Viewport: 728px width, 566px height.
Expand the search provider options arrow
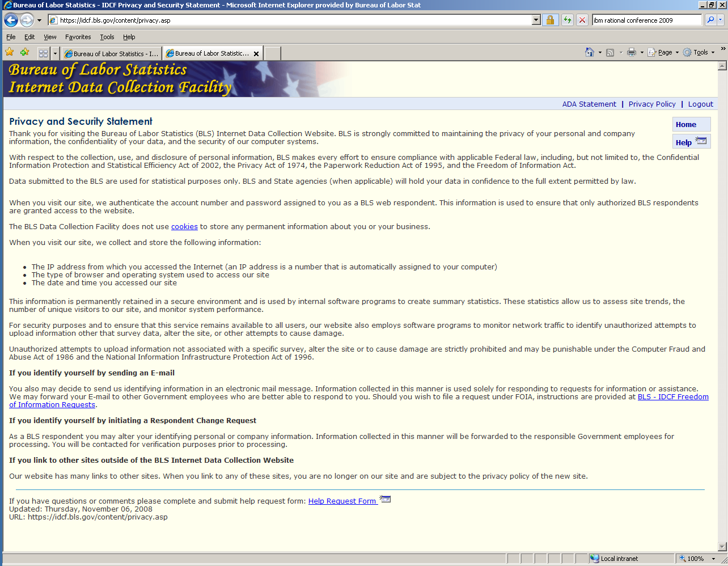721,20
